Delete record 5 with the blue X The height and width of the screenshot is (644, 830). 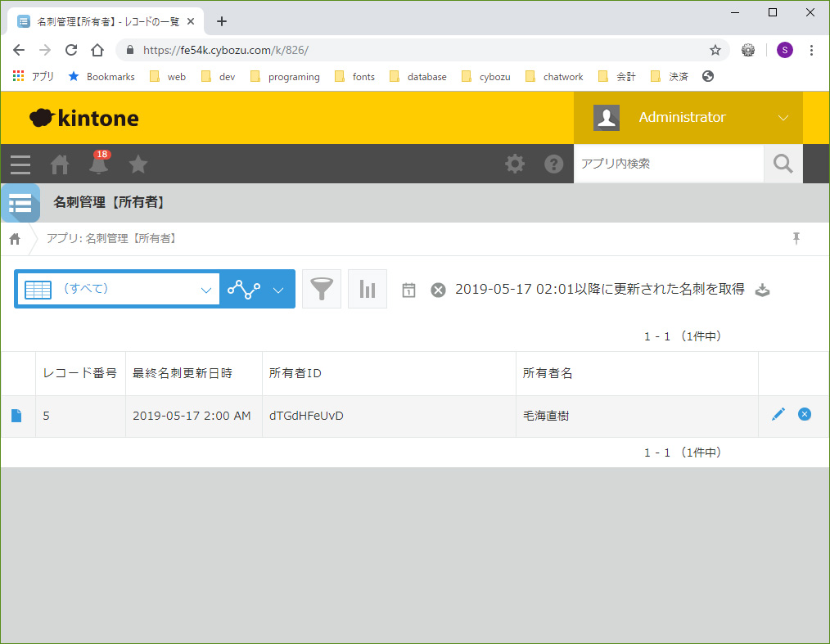(805, 415)
